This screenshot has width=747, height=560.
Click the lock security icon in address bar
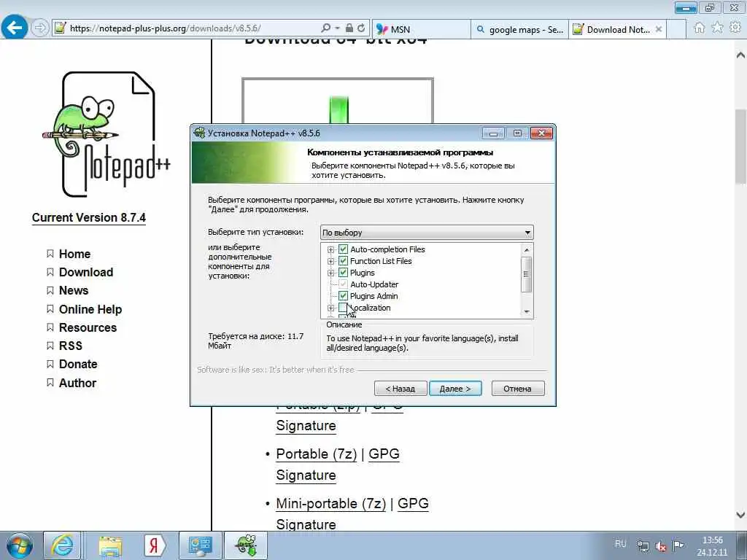[x=349, y=28]
